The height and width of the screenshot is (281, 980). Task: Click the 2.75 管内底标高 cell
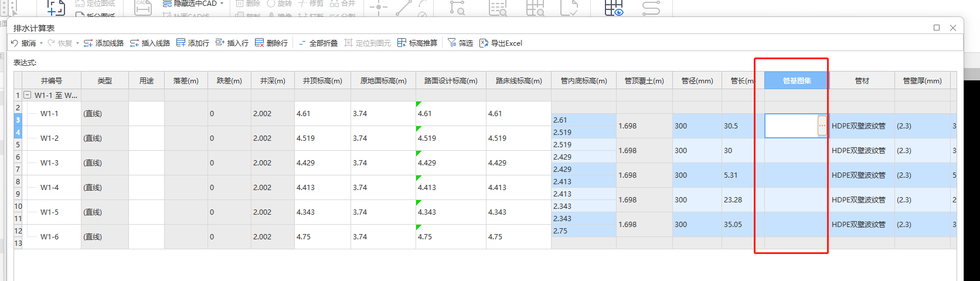click(x=584, y=231)
